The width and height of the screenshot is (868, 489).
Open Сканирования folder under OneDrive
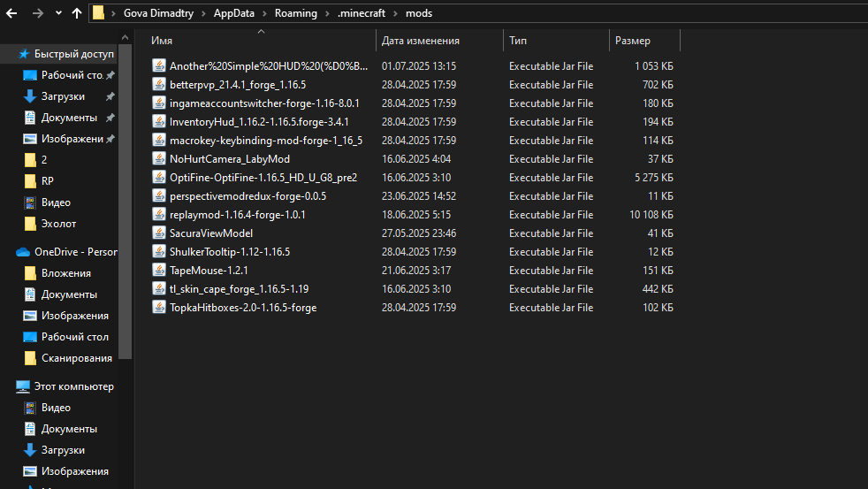[x=77, y=358]
